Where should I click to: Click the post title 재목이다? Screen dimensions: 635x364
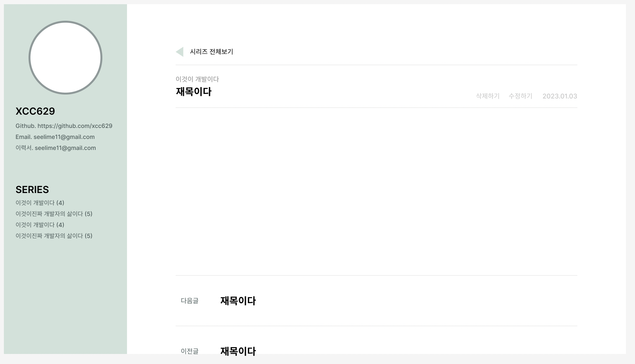click(194, 91)
